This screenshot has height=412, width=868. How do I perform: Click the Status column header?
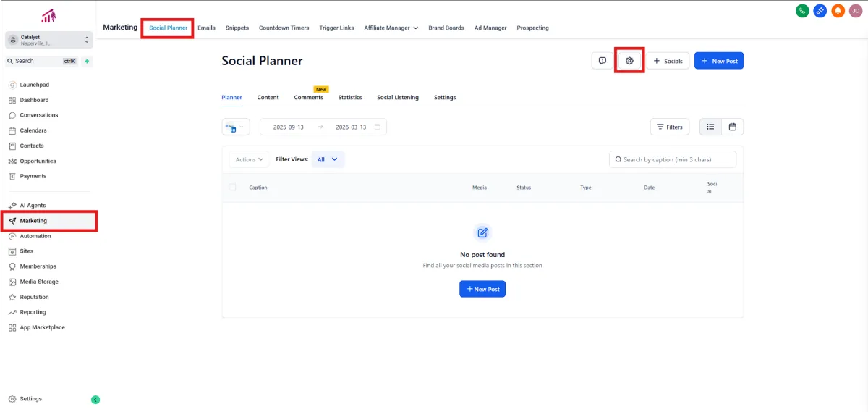pos(524,188)
